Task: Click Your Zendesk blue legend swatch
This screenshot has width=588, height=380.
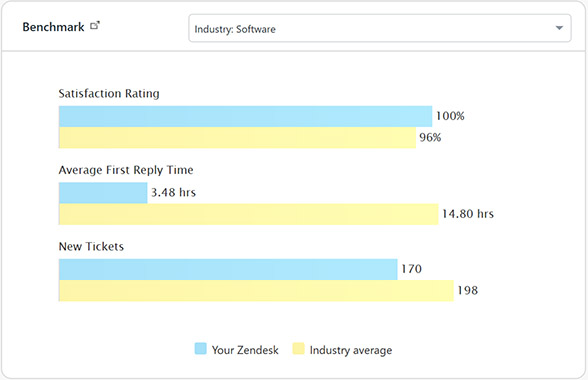Action: [x=201, y=348]
